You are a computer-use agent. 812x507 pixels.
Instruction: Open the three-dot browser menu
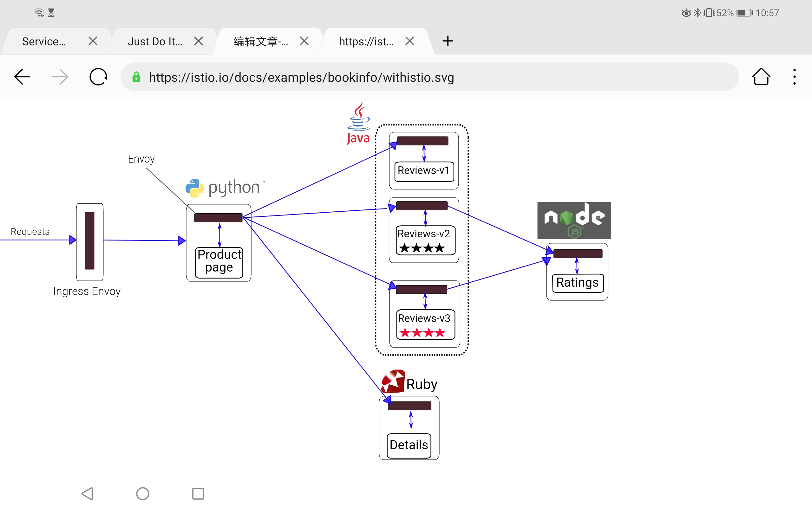pyautogui.click(x=794, y=77)
